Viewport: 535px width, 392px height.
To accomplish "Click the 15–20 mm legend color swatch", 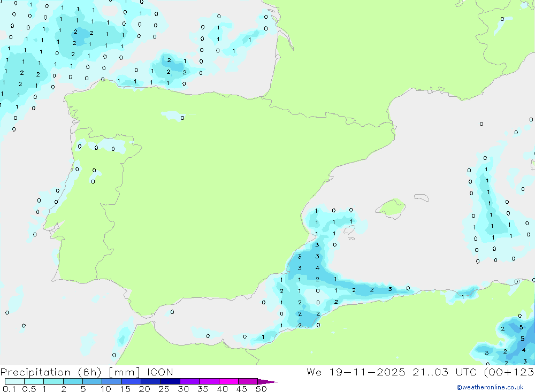I will coord(132,381).
